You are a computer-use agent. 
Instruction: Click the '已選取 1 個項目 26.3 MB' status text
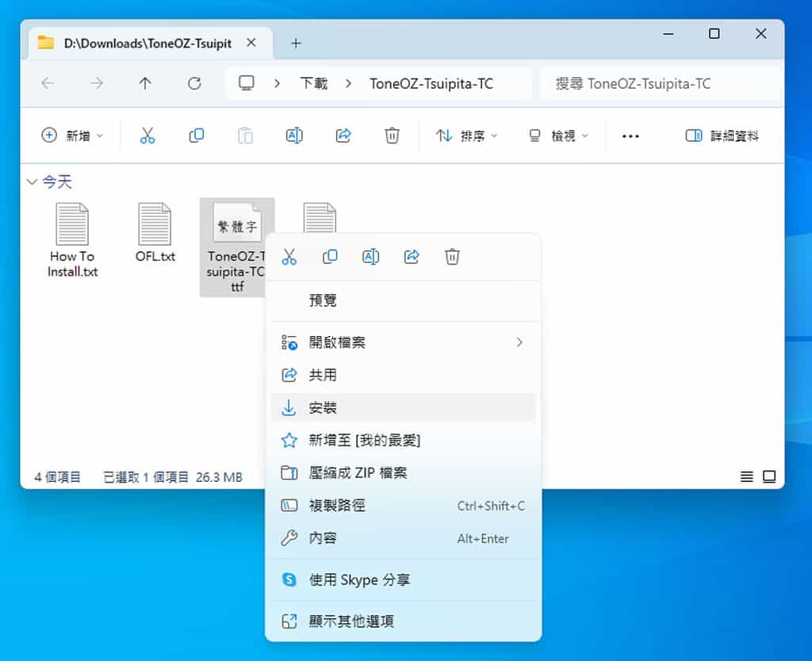(172, 476)
